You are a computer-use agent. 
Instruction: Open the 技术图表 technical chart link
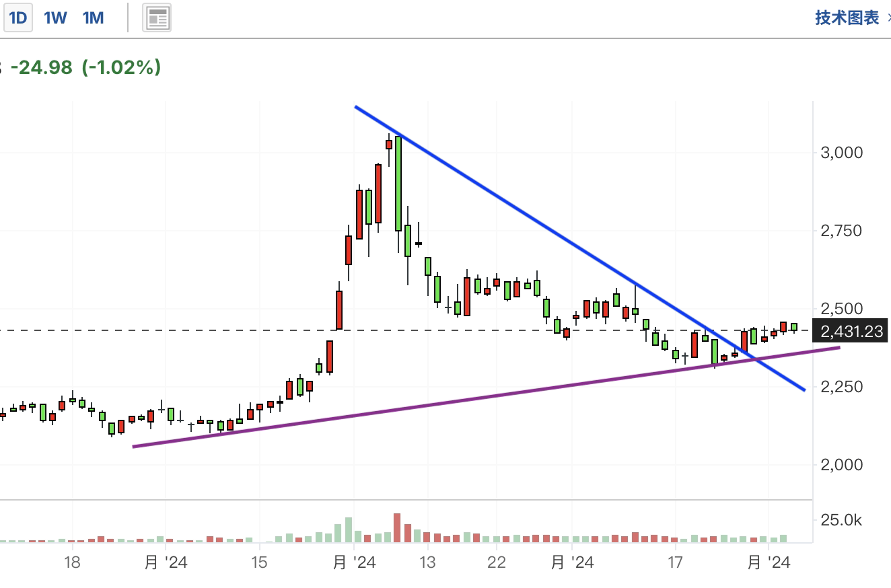click(847, 18)
